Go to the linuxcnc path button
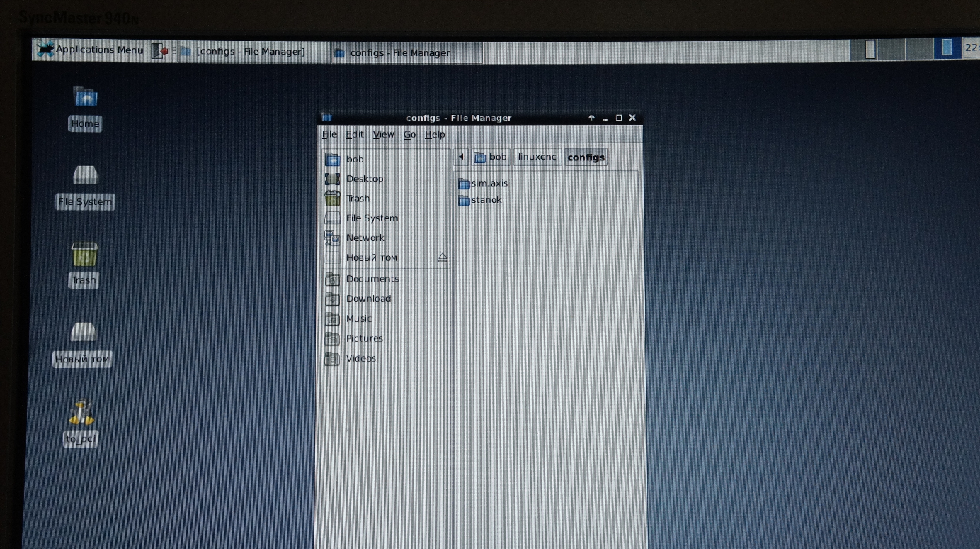The height and width of the screenshot is (549, 980). click(x=537, y=157)
